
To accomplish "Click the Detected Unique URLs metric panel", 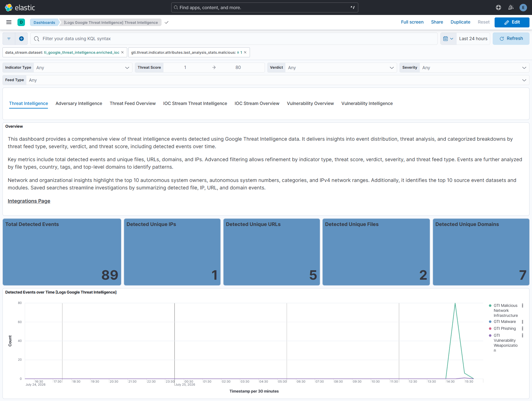I will tap(272, 252).
